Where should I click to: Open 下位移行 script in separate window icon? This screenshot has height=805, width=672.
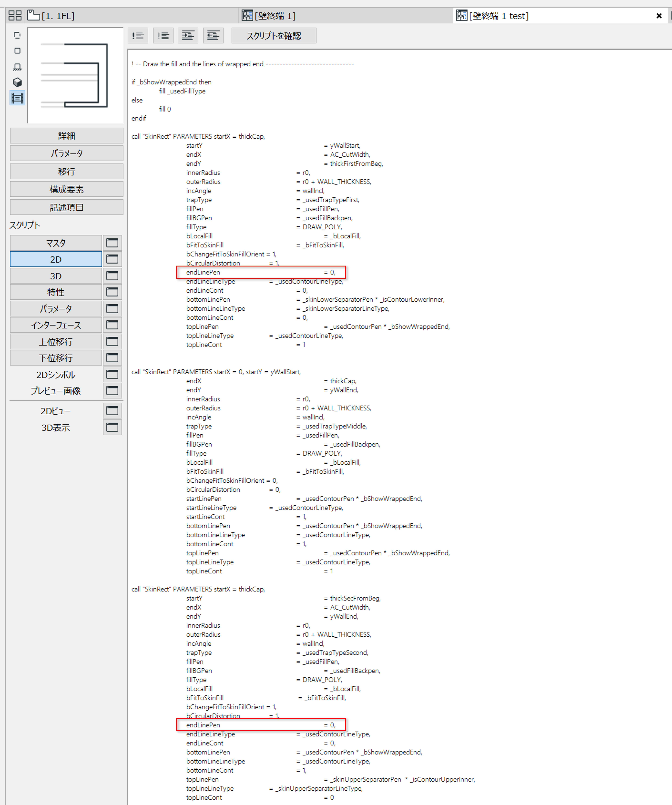click(x=112, y=358)
